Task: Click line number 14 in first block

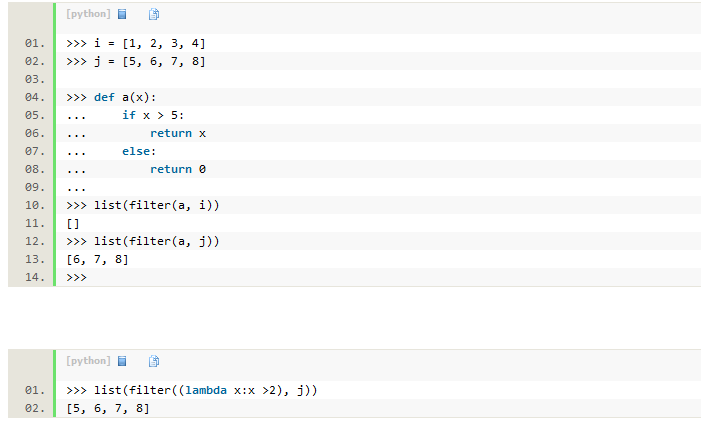Action: (35, 277)
